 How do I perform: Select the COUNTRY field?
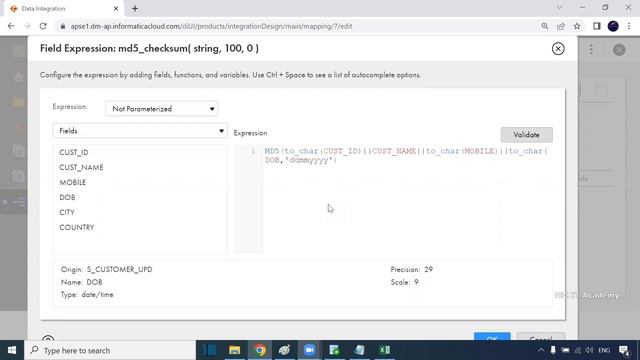click(x=77, y=227)
